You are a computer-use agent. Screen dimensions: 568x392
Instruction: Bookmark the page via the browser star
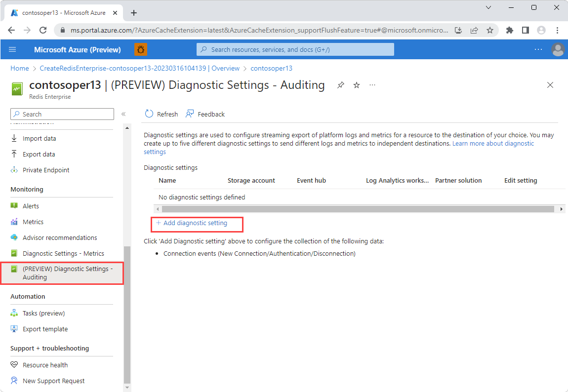(x=490, y=30)
